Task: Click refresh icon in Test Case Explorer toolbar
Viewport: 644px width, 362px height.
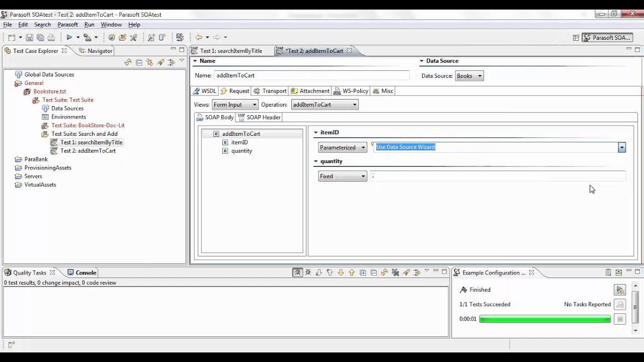Action: pos(128,62)
